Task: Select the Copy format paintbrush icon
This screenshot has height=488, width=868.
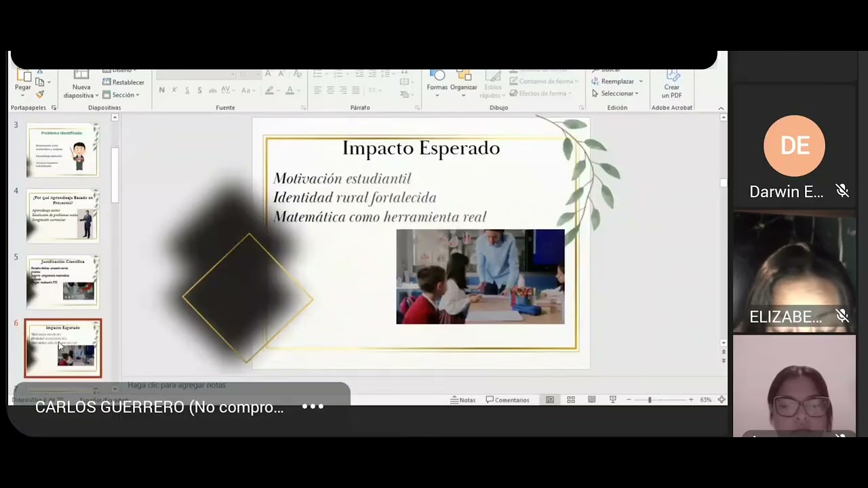Action: (x=40, y=94)
